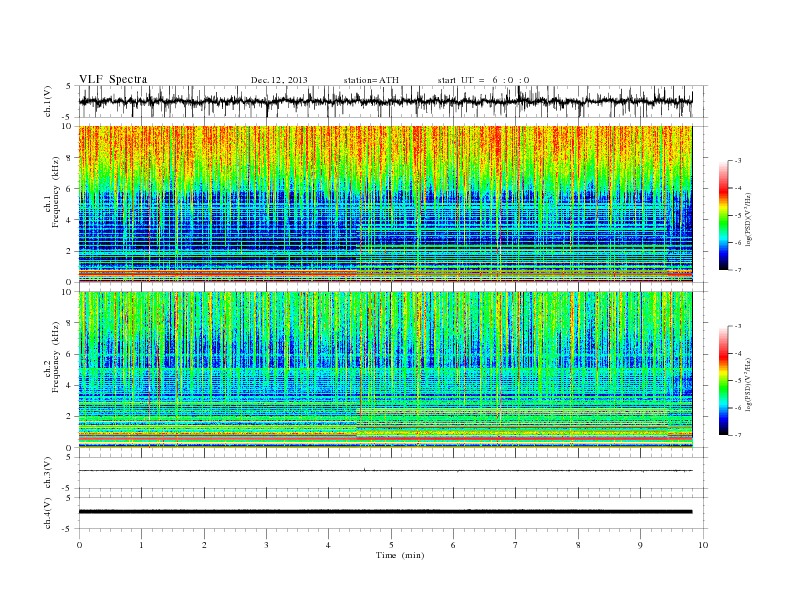The image size is (792, 612).
Task: Click the "station=ATH" header label
Action: (371, 80)
